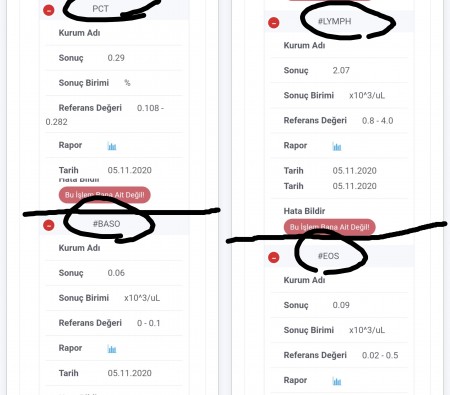Click 'Bu İşlem Bana Ait Değil!' under #LYMPH
This screenshot has width=450, height=395.
tap(330, 227)
